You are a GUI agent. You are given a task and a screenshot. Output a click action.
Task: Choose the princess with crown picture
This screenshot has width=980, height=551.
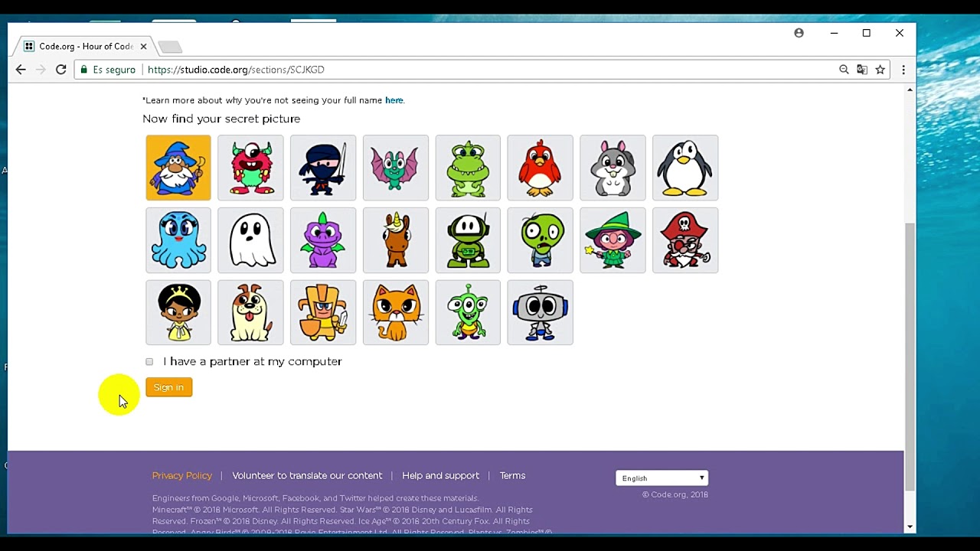click(178, 312)
